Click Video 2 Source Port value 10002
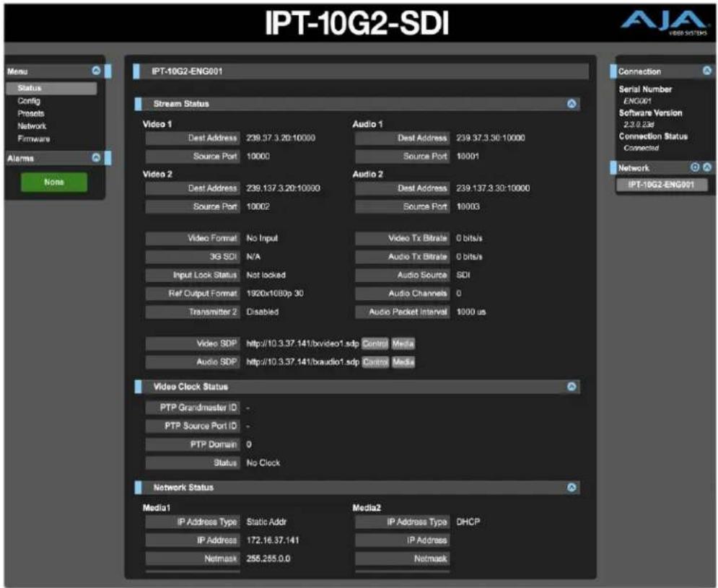The height and width of the screenshot is (588, 718). 258,206
